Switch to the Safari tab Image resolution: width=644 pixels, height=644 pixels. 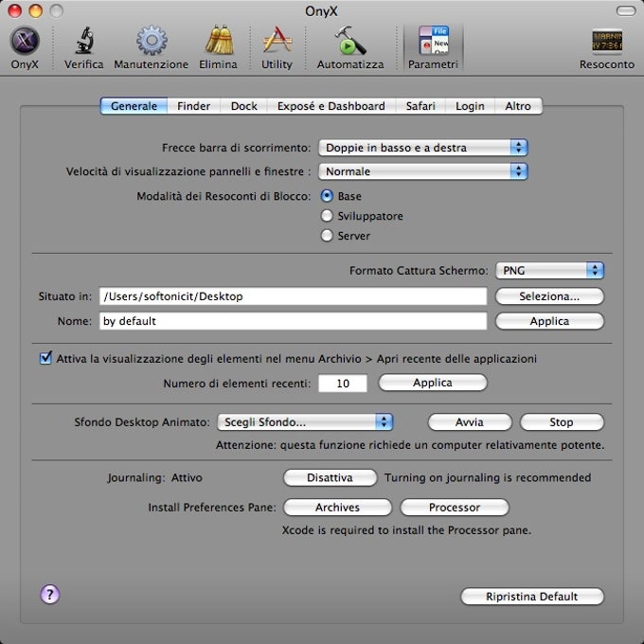pos(420,106)
